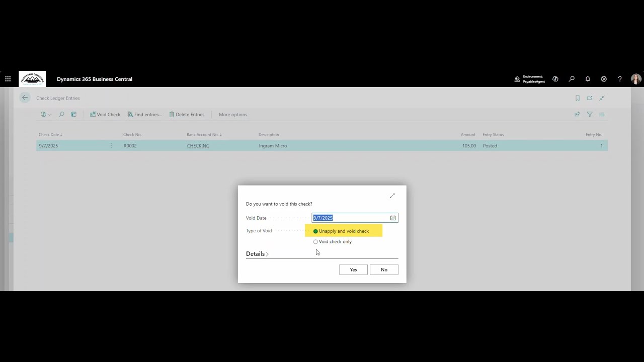Open the row menu dots for 9/7/2025
The image size is (644, 362).
pyautogui.click(x=111, y=146)
